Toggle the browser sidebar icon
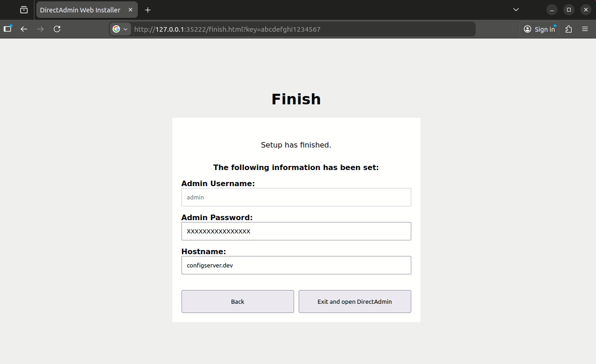 [7, 29]
